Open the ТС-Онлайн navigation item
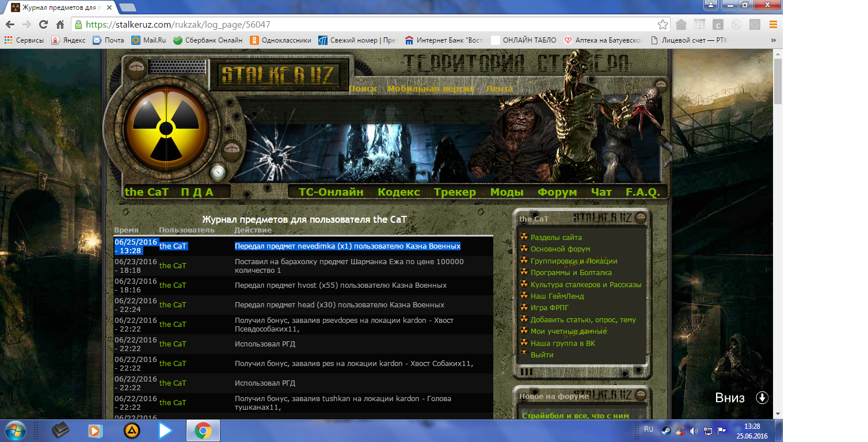Image resolution: width=868 pixels, height=442 pixels. tap(331, 192)
